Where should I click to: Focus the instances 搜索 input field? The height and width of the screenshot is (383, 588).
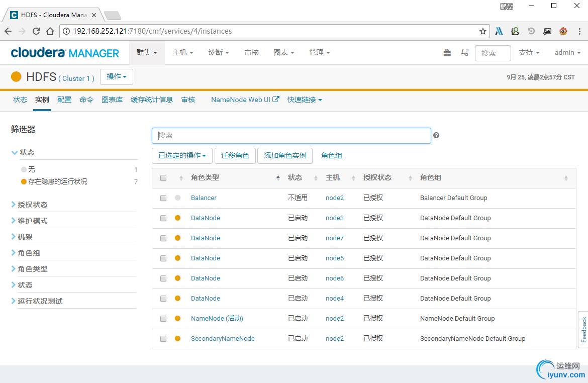coord(291,135)
